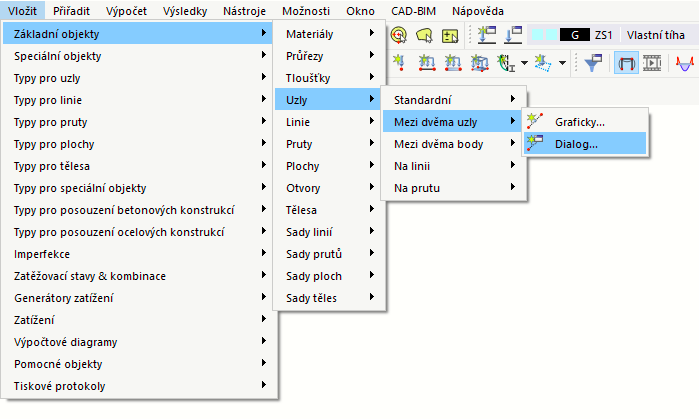
Task: Expand dropdown arrow next to imposed deformation tool
Action: coord(525,63)
